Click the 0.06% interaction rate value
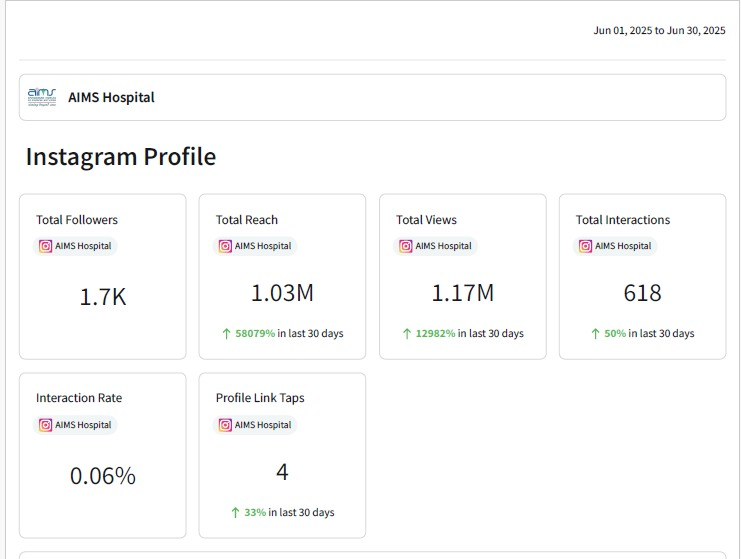The height and width of the screenshot is (559, 741). click(103, 476)
